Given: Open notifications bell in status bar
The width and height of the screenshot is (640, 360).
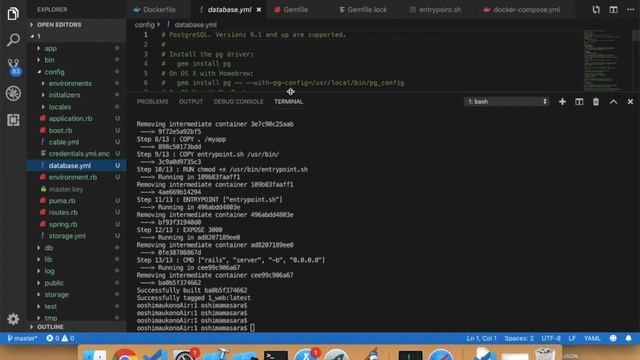Looking at the screenshot, I should coord(629,338).
